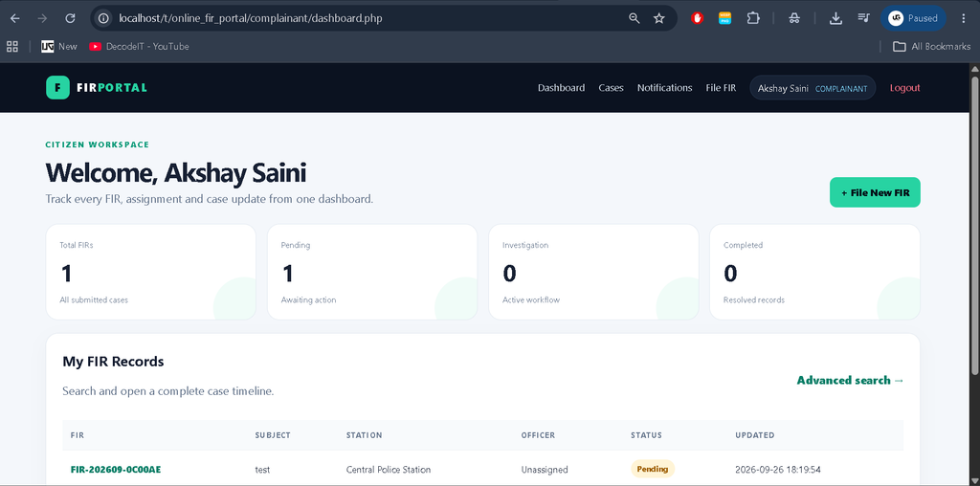Open the Paused profile button
The height and width of the screenshot is (486, 980).
tap(913, 18)
